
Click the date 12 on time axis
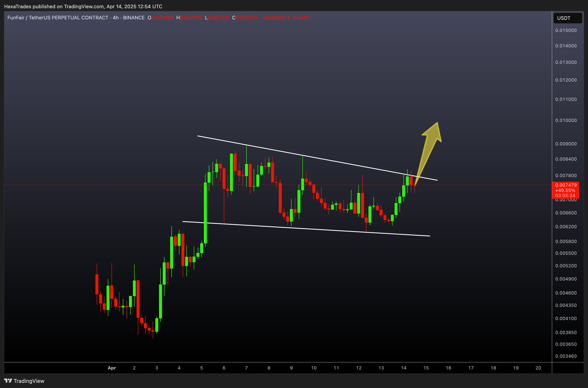point(359,368)
